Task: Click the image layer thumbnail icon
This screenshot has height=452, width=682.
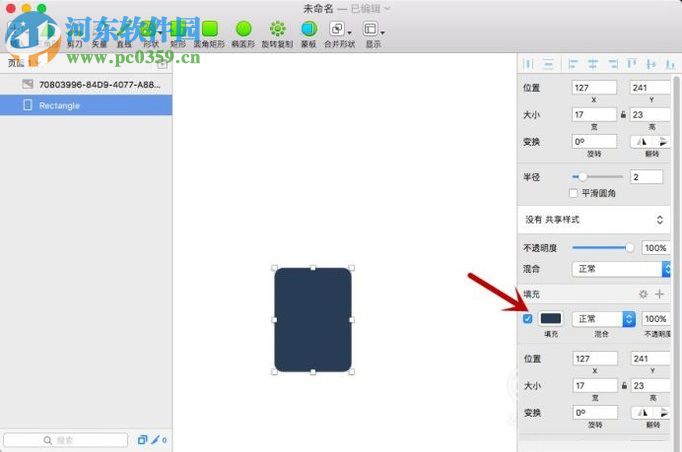Action: (x=27, y=84)
